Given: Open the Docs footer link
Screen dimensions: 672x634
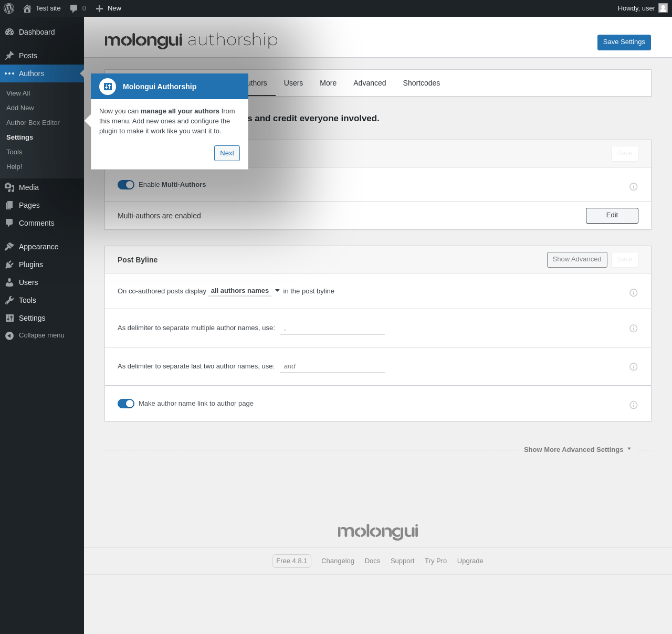Looking at the screenshot, I should coord(372,561).
